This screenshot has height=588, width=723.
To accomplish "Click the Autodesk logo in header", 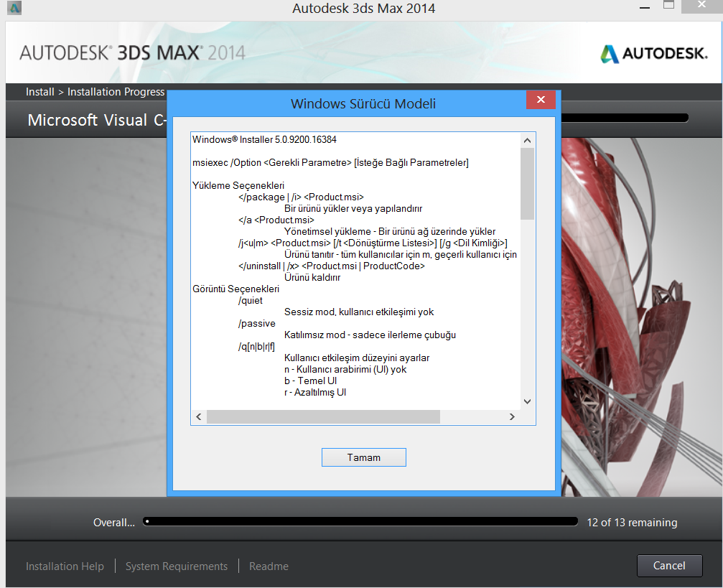I will [x=654, y=54].
